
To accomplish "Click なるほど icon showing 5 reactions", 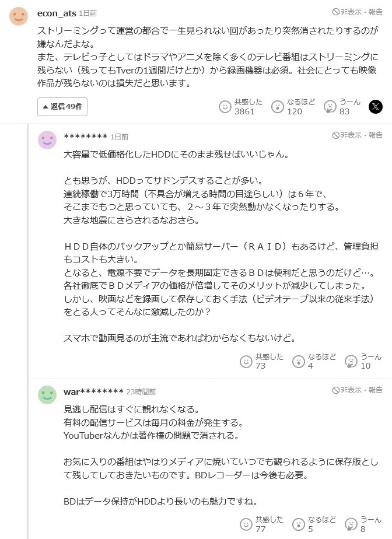I will [299, 524].
